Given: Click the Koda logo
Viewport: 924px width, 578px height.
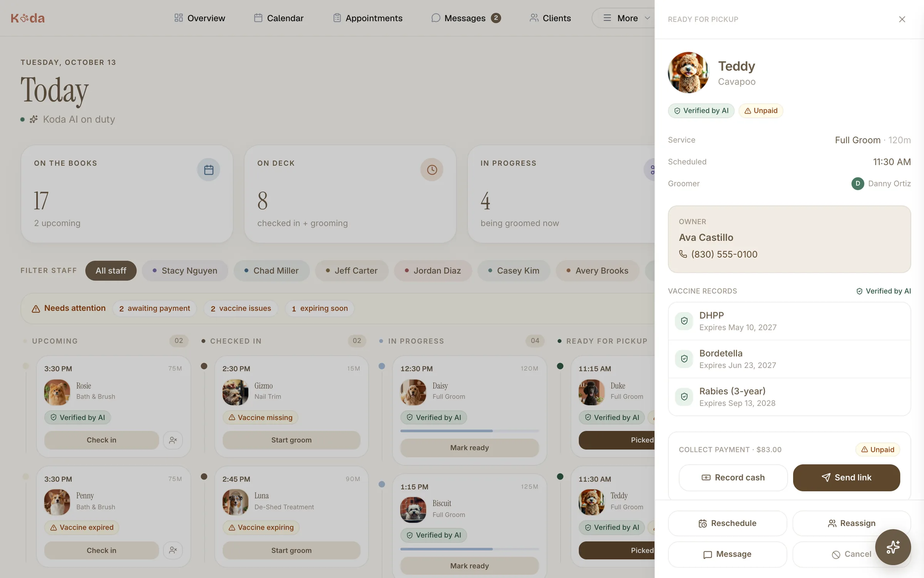Looking at the screenshot, I should pos(28,18).
